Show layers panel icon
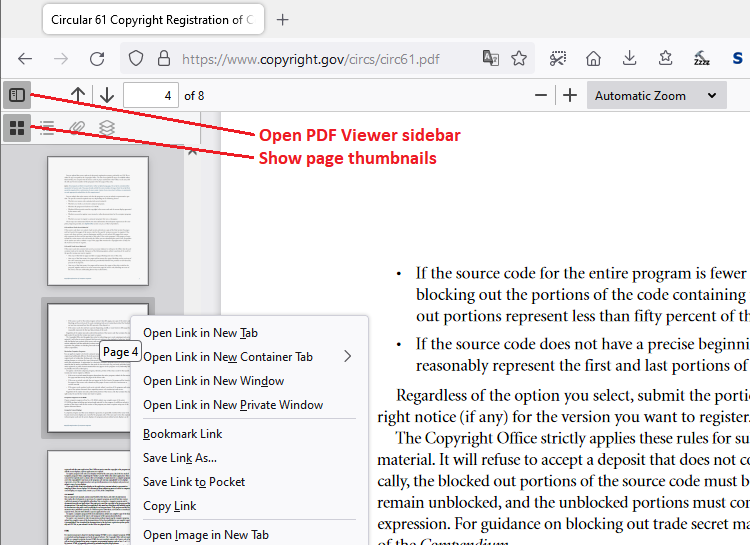Screen dimensions: 750x545 (x=107, y=128)
